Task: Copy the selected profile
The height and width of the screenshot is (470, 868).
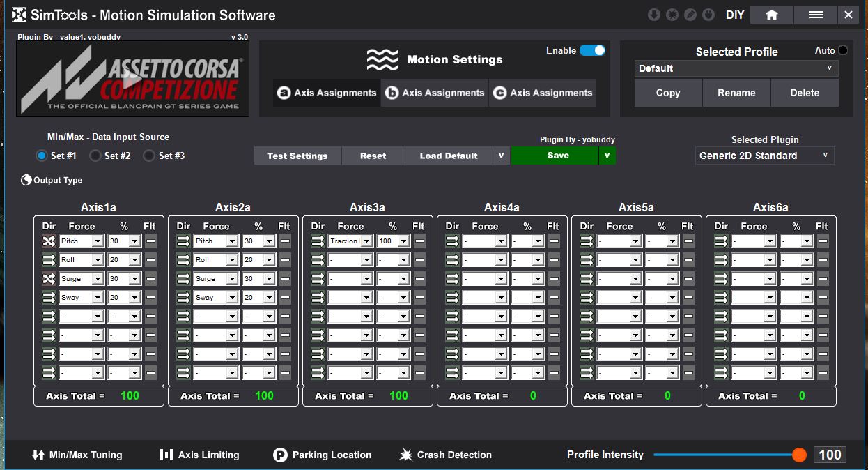Action: point(667,93)
